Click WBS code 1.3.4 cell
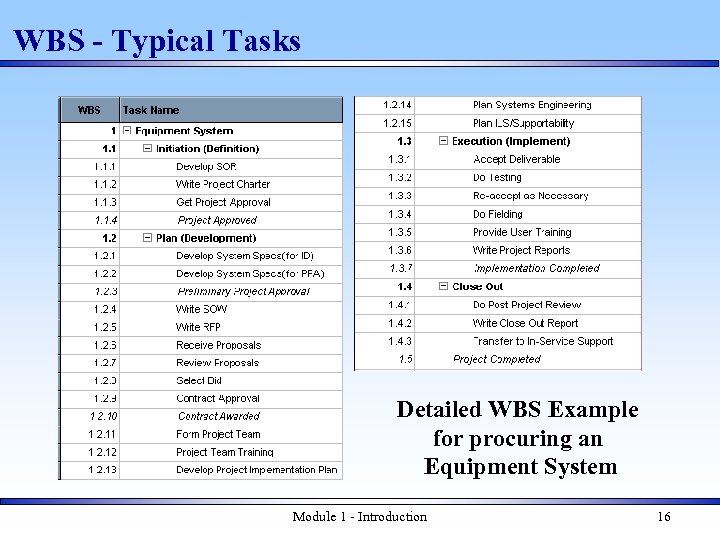Viewport: 720px width, 540px height. tap(385, 214)
